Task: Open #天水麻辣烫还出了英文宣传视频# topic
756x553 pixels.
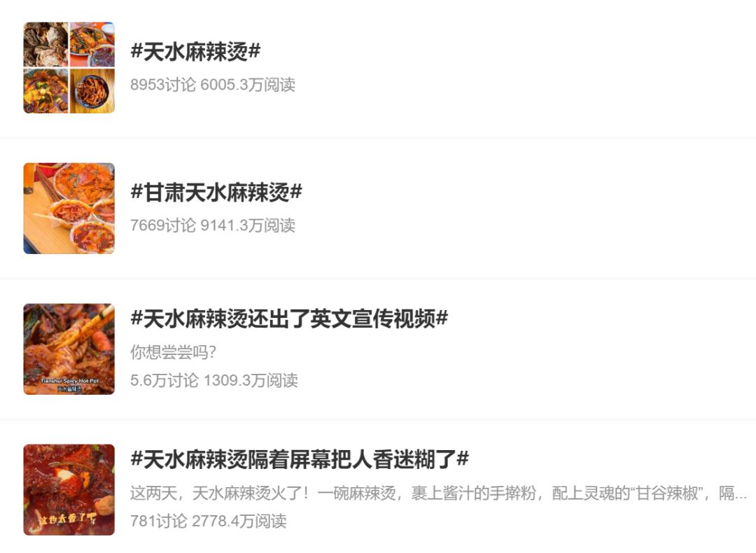Action: tap(289, 318)
